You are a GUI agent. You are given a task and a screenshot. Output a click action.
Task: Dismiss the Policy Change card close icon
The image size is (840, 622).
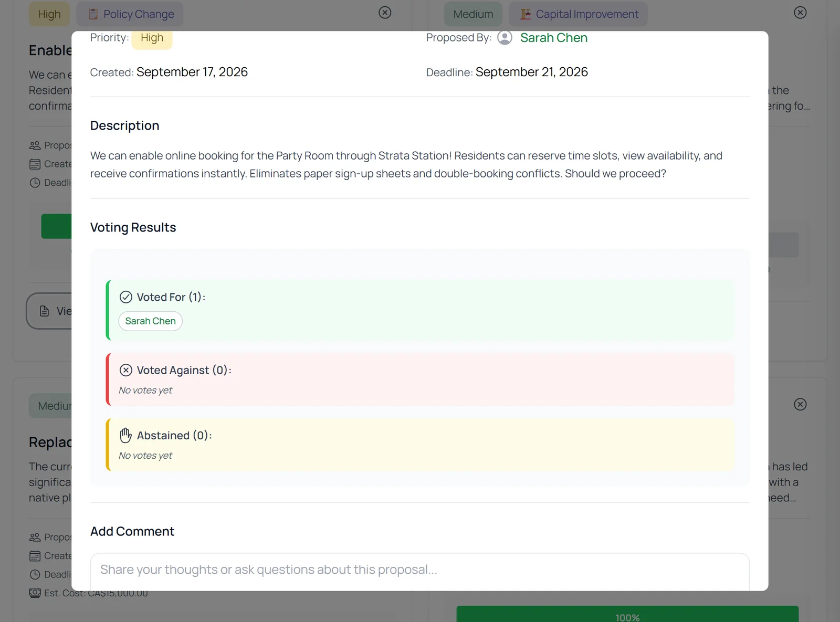pyautogui.click(x=385, y=13)
